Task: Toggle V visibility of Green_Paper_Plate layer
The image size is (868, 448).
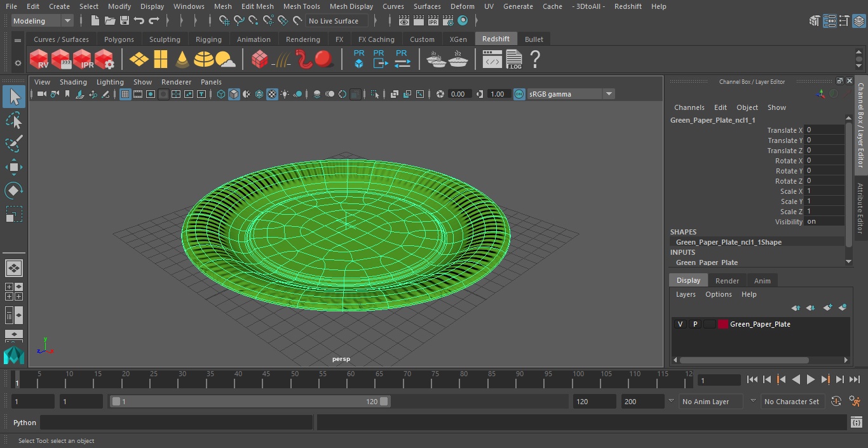Action: point(680,324)
